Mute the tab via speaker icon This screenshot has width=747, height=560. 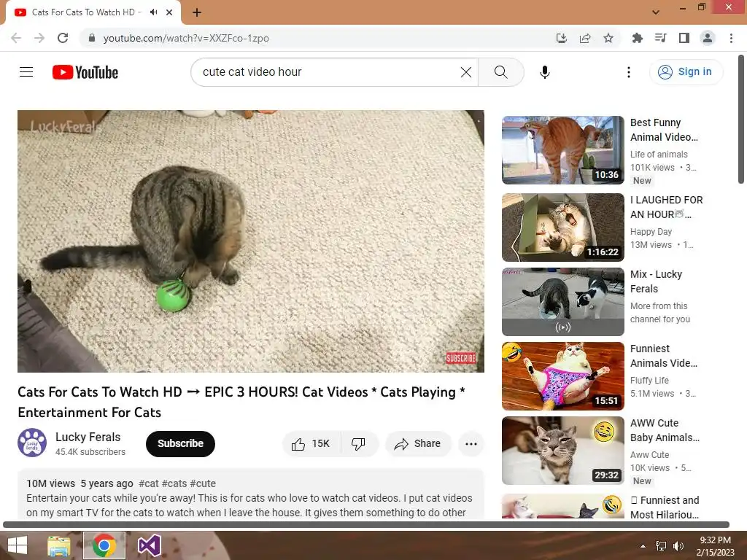click(x=153, y=12)
